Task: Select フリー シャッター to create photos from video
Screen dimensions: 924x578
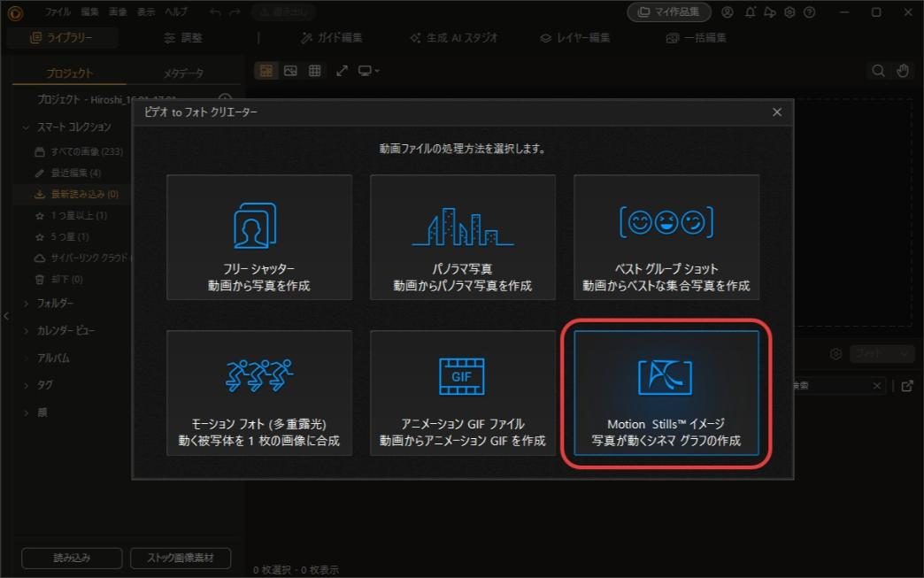Action: point(258,237)
